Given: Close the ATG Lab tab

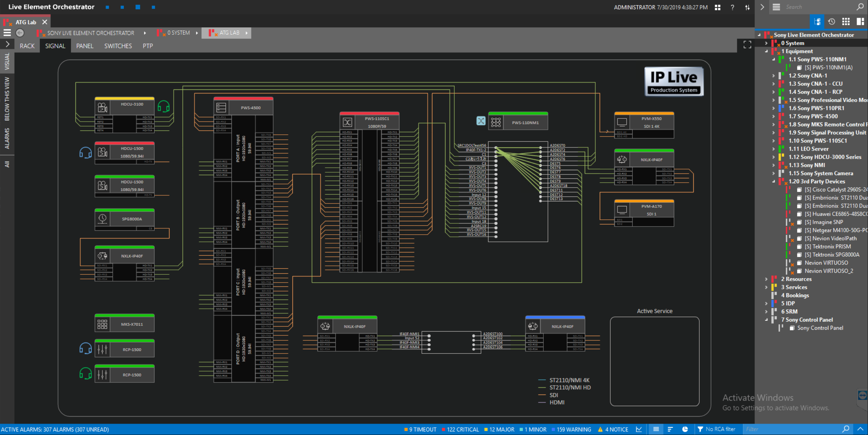Looking at the screenshot, I should 45,22.
